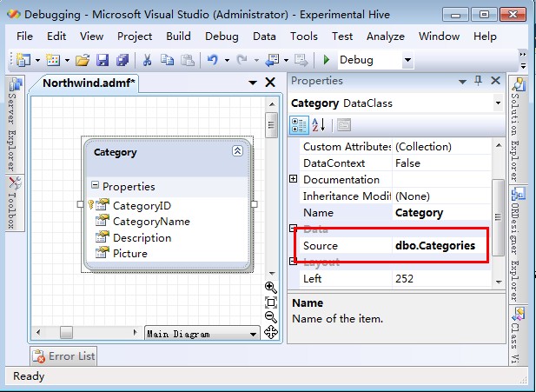This screenshot has height=392, width=536.
Task: Toggle the Properties panel auto-hide pin
Action: click(x=478, y=81)
